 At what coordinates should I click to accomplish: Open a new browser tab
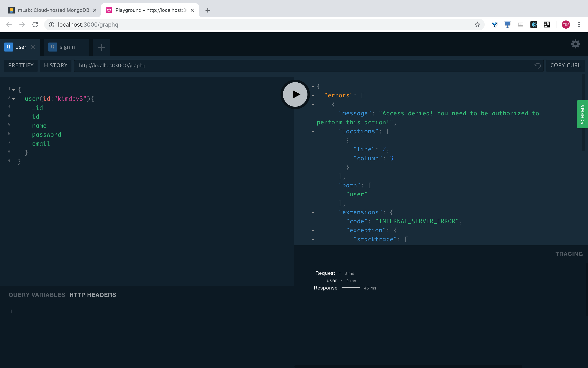click(x=208, y=10)
